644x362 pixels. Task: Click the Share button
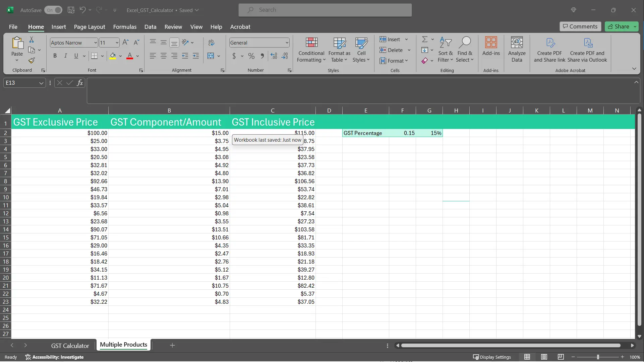619,26
